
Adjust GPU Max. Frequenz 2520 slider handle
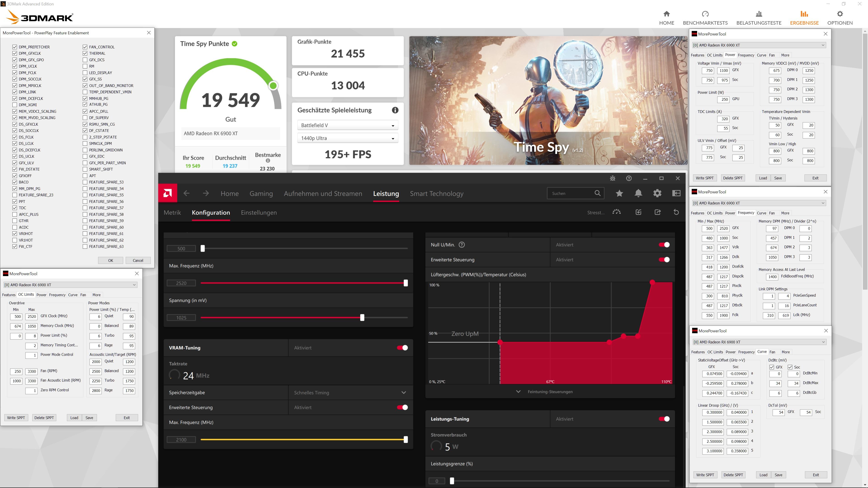pyautogui.click(x=406, y=283)
